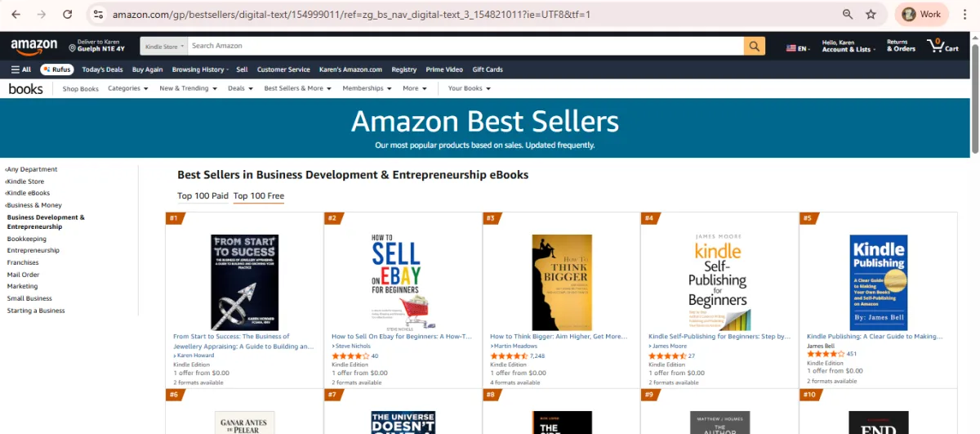Select the Top 100 Free tab
The height and width of the screenshot is (434, 980).
pos(259,196)
